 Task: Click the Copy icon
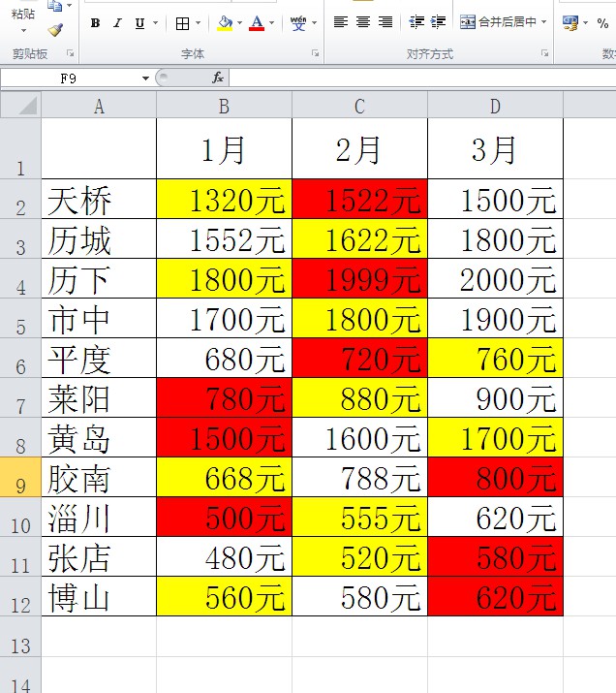55,6
